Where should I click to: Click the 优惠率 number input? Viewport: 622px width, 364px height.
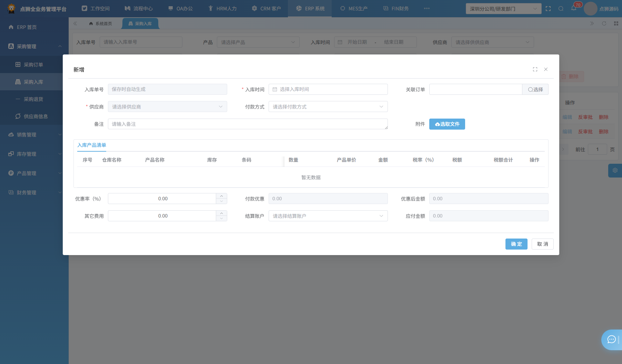[x=162, y=199]
